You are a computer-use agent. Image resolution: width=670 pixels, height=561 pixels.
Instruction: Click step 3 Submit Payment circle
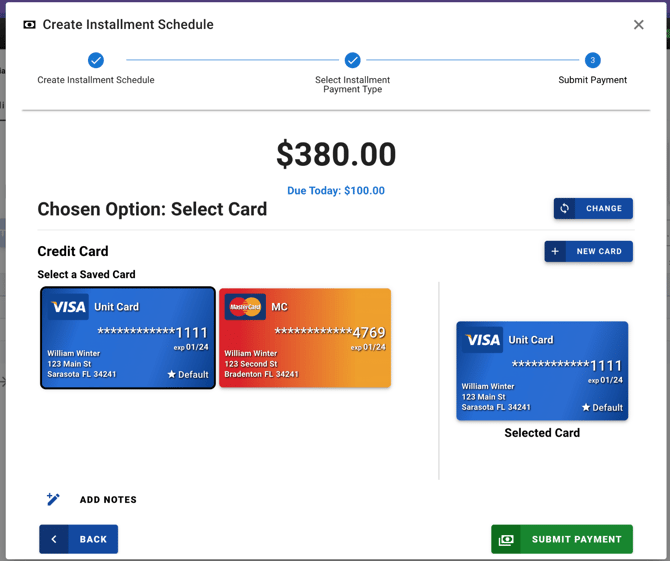[593, 61]
